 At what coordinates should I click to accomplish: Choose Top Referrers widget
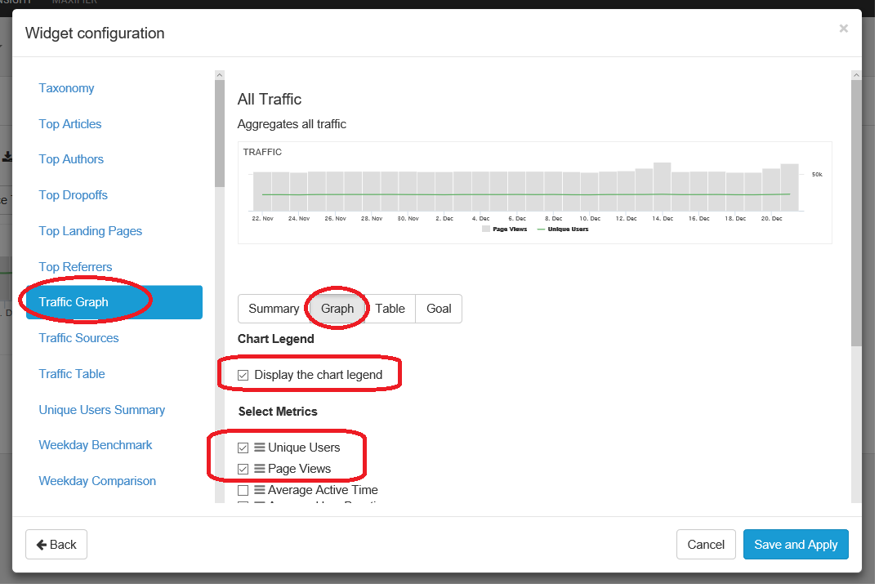tap(76, 268)
